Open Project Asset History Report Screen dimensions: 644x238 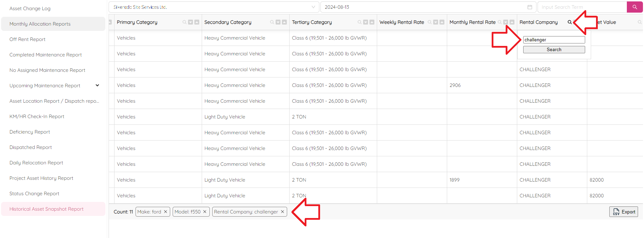(53, 178)
